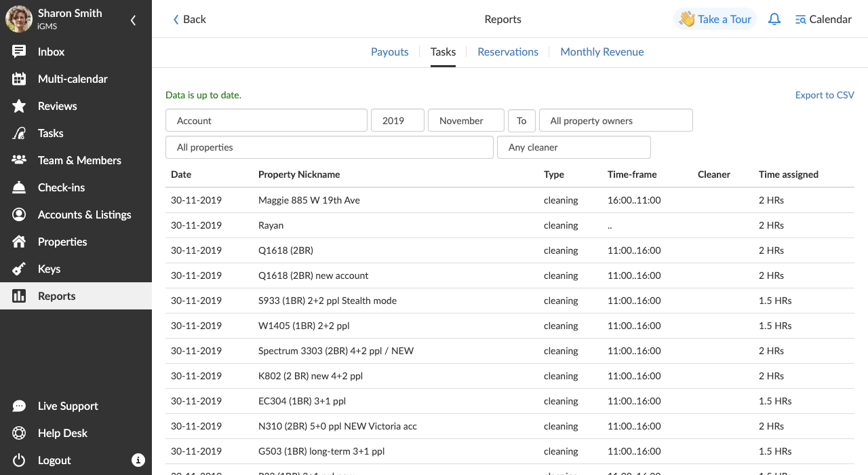Click the Keys icon in sidebar

[x=19, y=269]
